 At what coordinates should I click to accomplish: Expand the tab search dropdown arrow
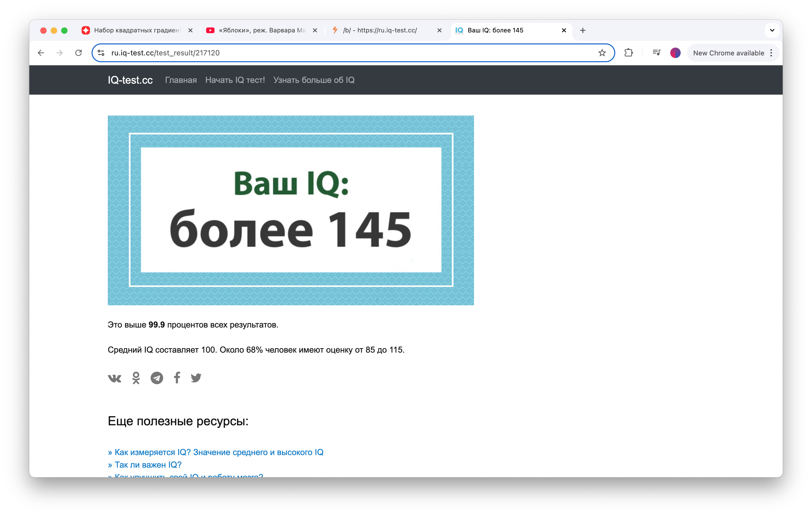pyautogui.click(x=772, y=30)
